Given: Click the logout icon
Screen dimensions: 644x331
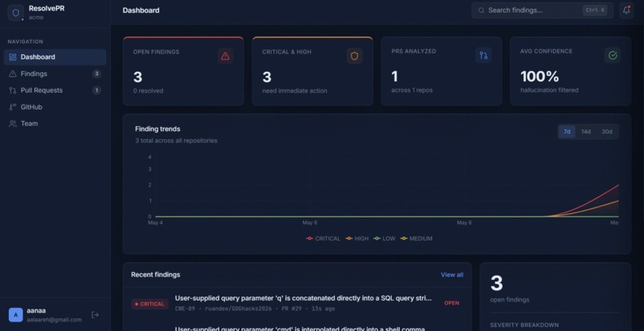Looking at the screenshot, I should click(x=95, y=315).
